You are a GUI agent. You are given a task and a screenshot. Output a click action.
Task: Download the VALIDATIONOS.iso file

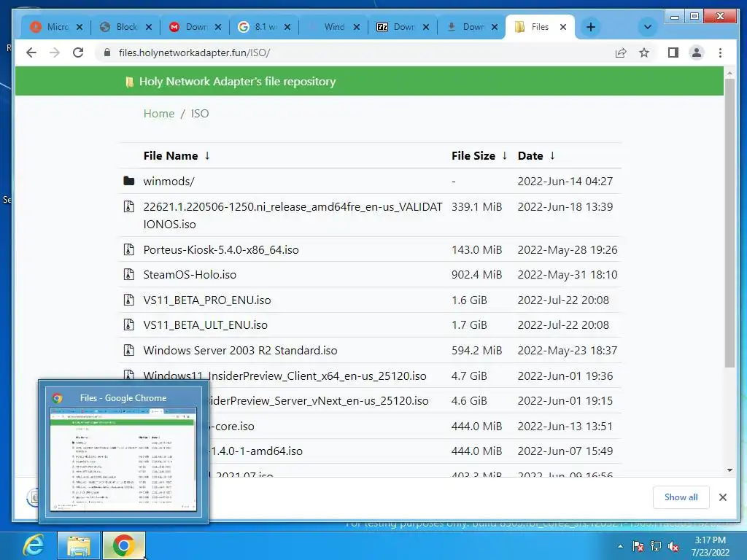click(293, 215)
